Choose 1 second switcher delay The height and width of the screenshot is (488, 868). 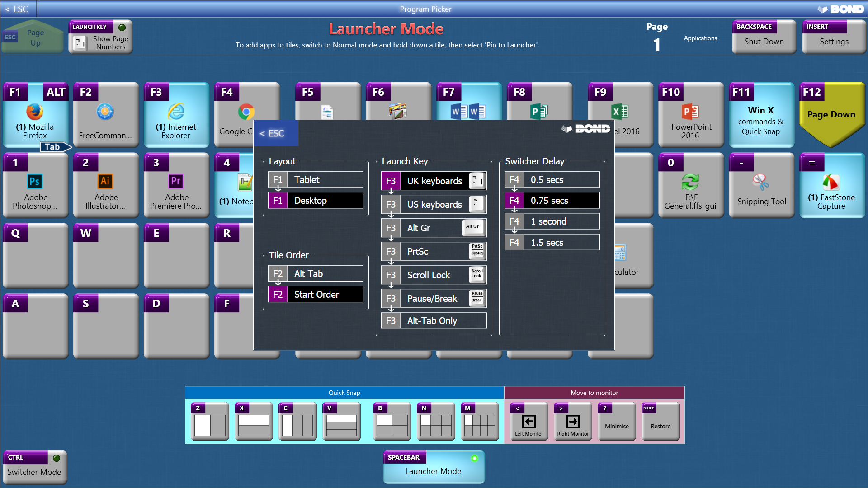(x=552, y=221)
